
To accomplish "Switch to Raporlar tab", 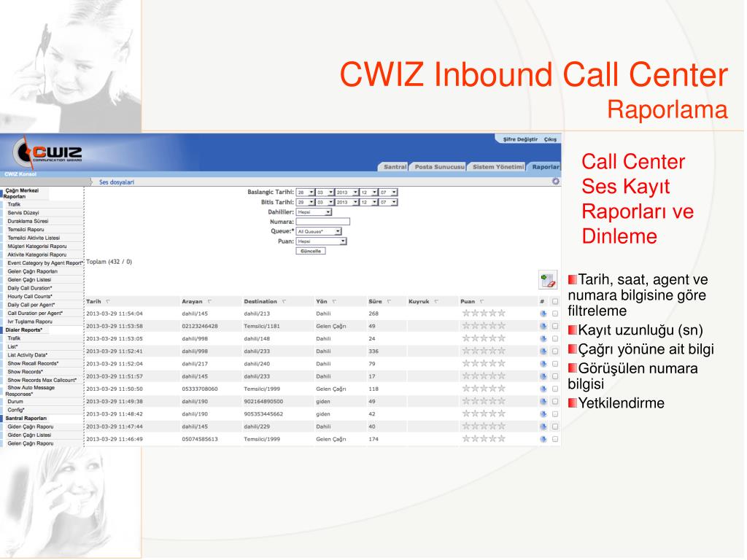I will 544,167.
